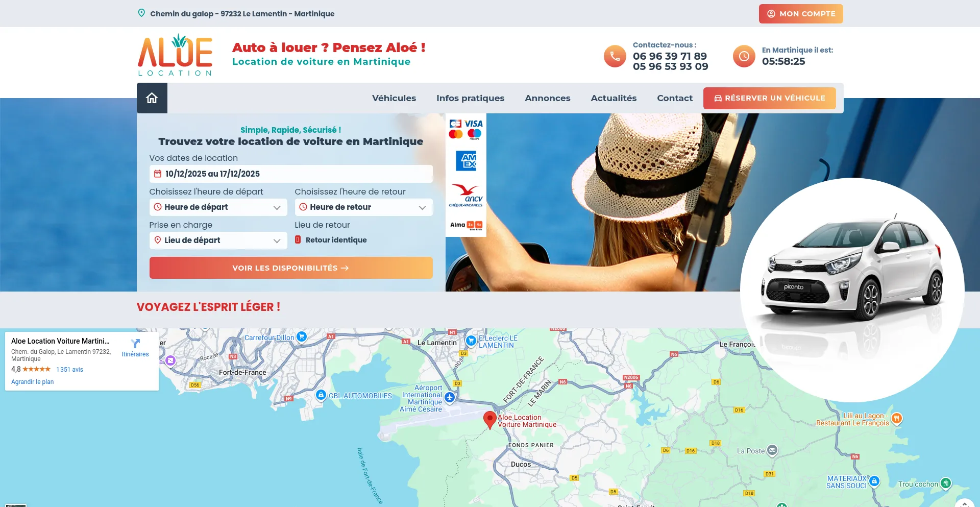
Task: Expand the Heure de retour dropdown
Action: (x=363, y=207)
